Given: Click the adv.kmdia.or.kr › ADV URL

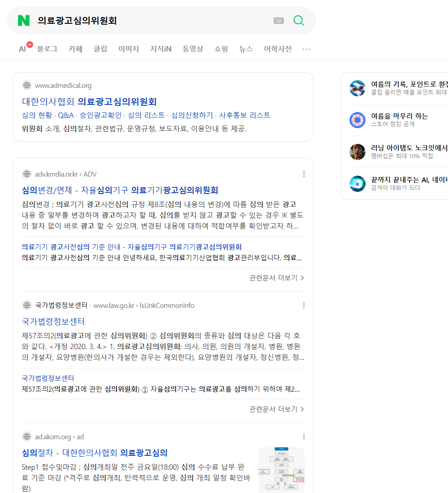Looking at the screenshot, I should pyautogui.click(x=66, y=174).
